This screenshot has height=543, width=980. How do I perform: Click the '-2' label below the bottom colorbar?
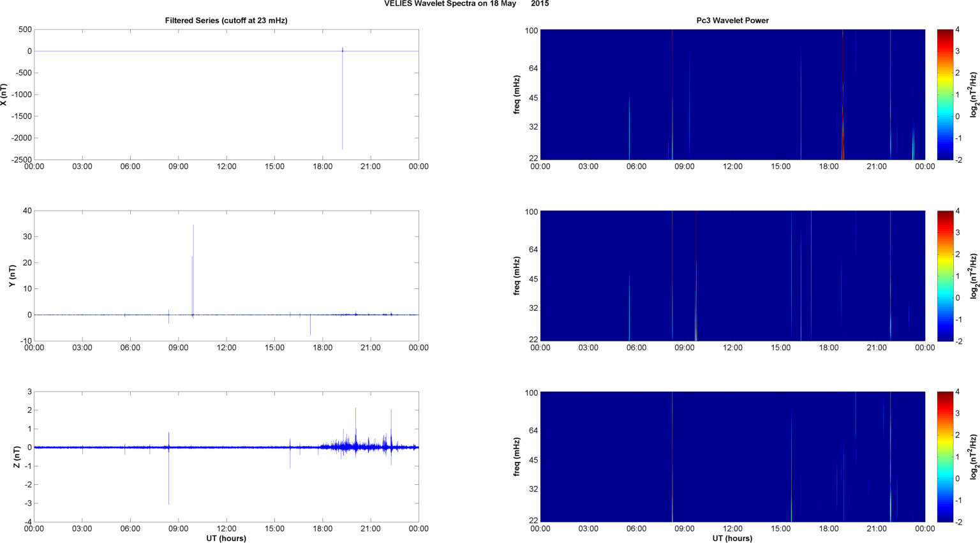(958, 522)
